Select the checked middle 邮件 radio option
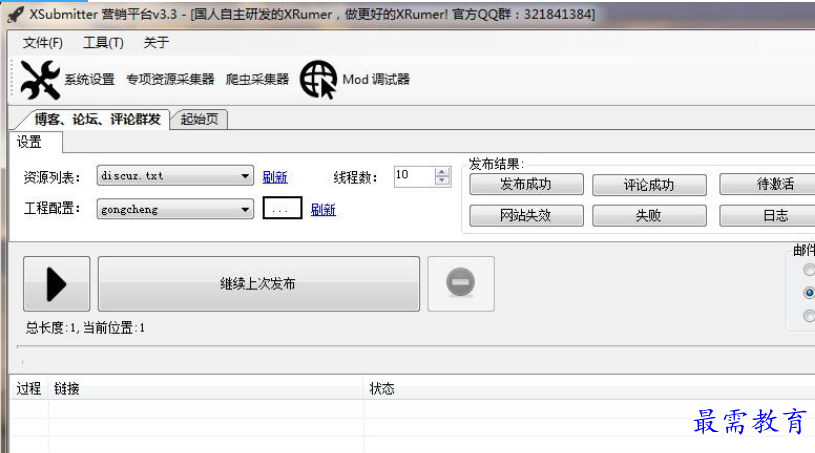Screen dimensions: 815x453 pos(809,292)
